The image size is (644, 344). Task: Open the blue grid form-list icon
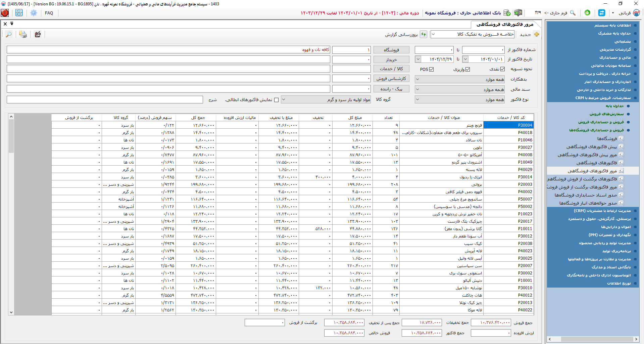pos(19,13)
